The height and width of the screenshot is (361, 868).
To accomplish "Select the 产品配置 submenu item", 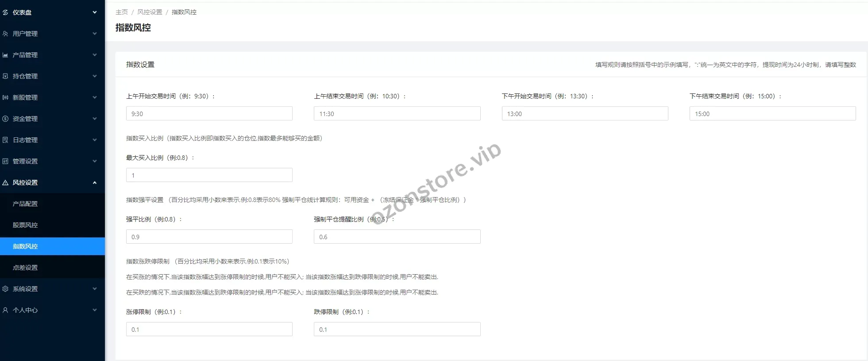I will [25, 204].
